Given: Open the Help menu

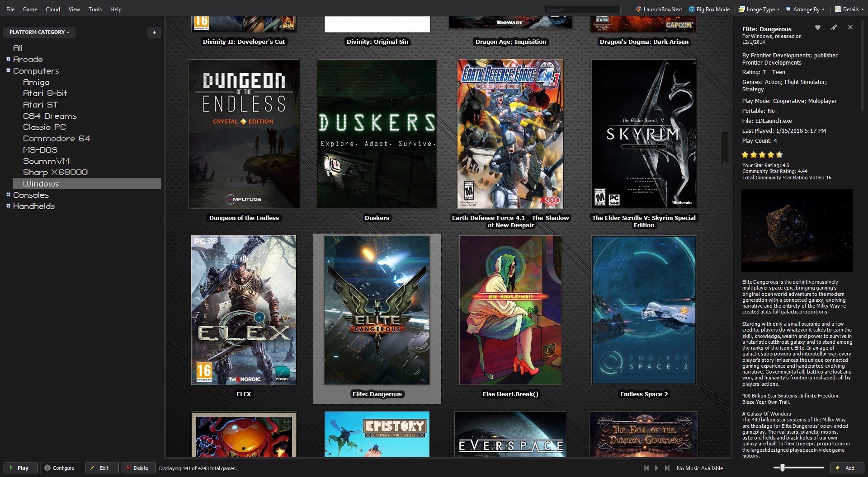Looking at the screenshot, I should (116, 9).
